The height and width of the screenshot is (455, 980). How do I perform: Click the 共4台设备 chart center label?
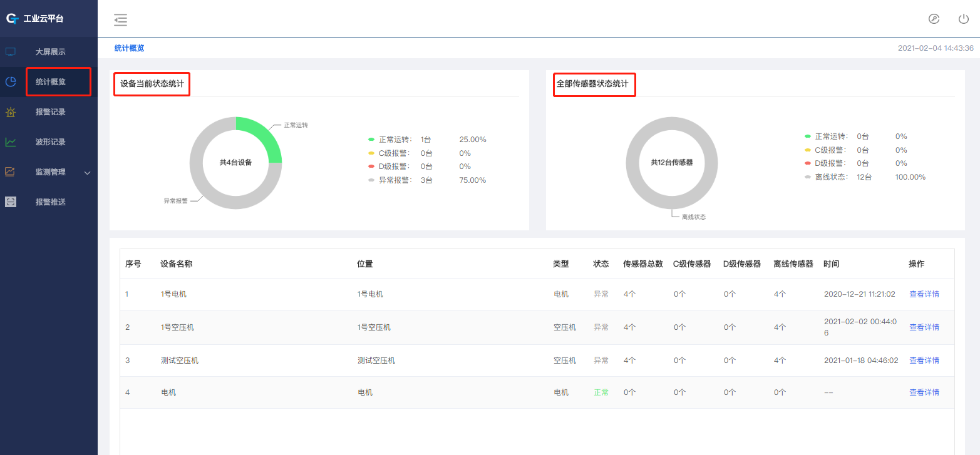click(235, 162)
